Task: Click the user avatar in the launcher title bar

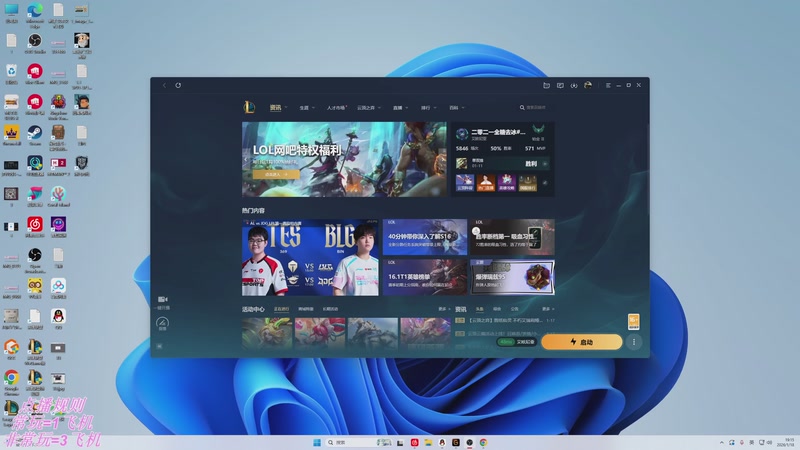Action: click(x=588, y=85)
